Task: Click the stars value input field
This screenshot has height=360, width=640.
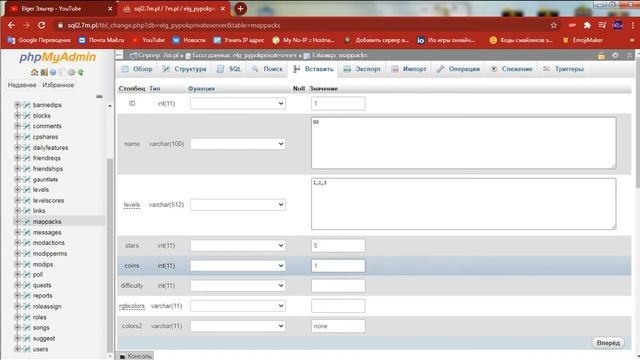Action: click(338, 245)
